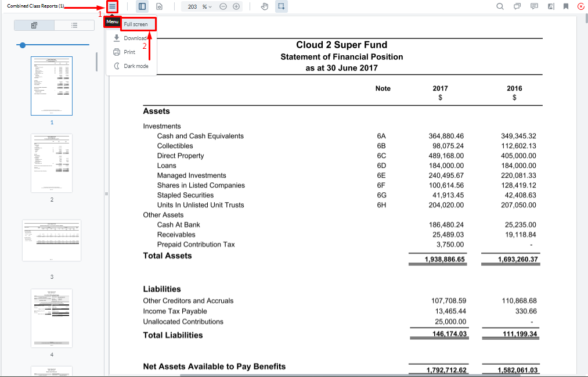Choose Print from the menu
The height and width of the screenshot is (377, 588).
click(129, 52)
